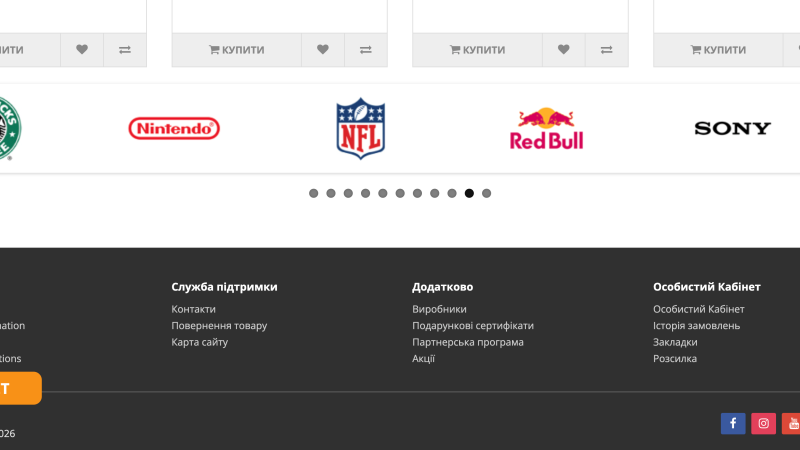Open the Starbucks brand logo
The height and width of the screenshot is (450, 800).
pyautogui.click(x=9, y=129)
